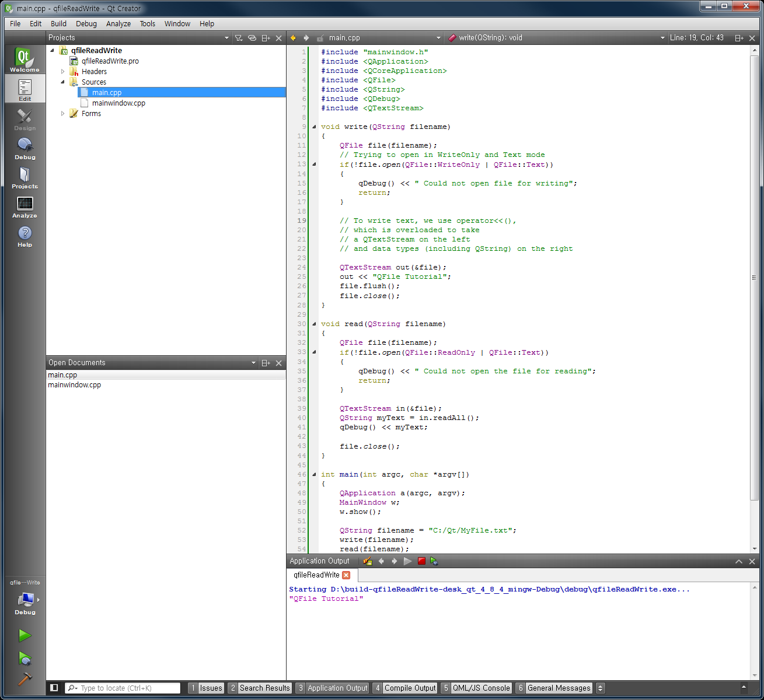Open the Open Documents view dropdown
This screenshot has width=764, height=700.
point(253,363)
